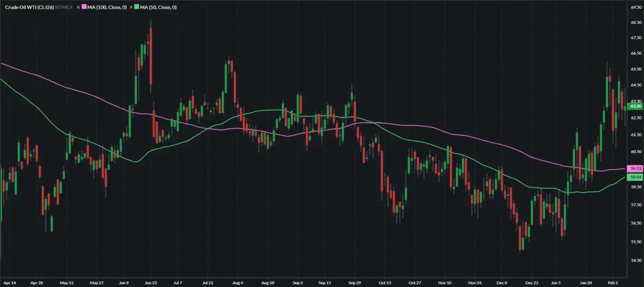Click the 54.50 level on price axis
This screenshot has height=287, width=644.
[x=636, y=260]
